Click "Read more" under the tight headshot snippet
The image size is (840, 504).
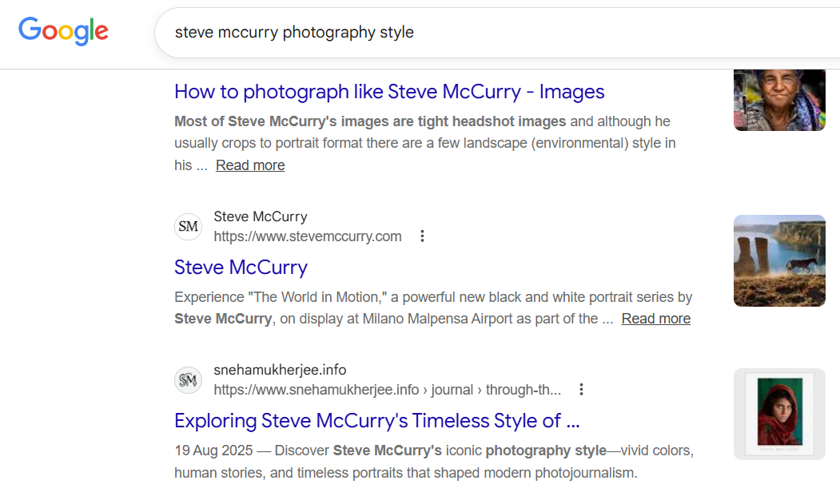[250, 165]
